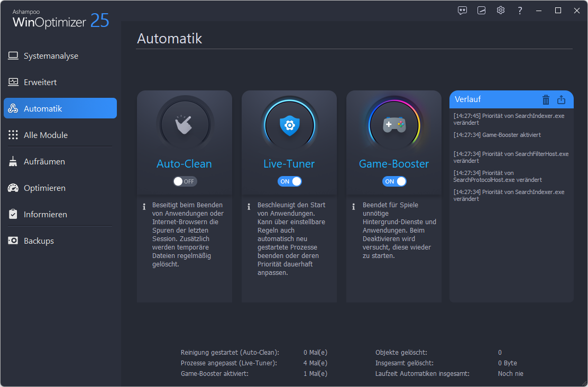Open Systemanalyse in the sidebar

(51, 56)
